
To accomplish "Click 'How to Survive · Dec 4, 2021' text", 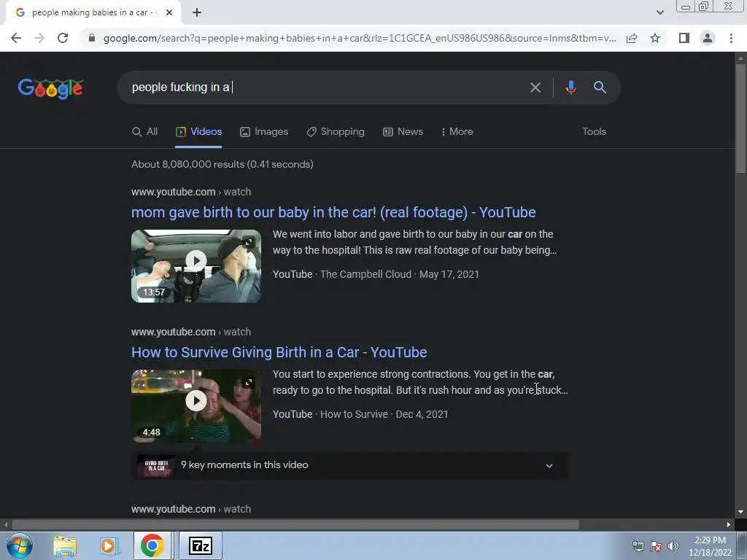I will click(384, 414).
